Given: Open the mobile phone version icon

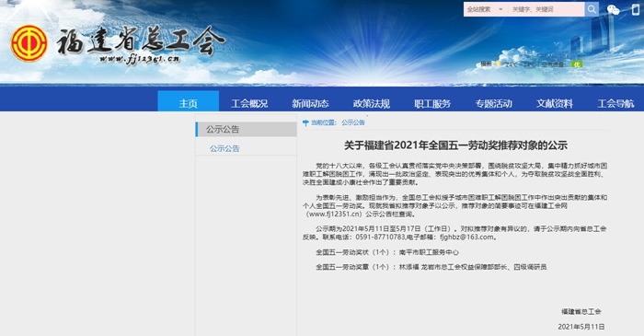Looking at the screenshot, I should point(636,9).
